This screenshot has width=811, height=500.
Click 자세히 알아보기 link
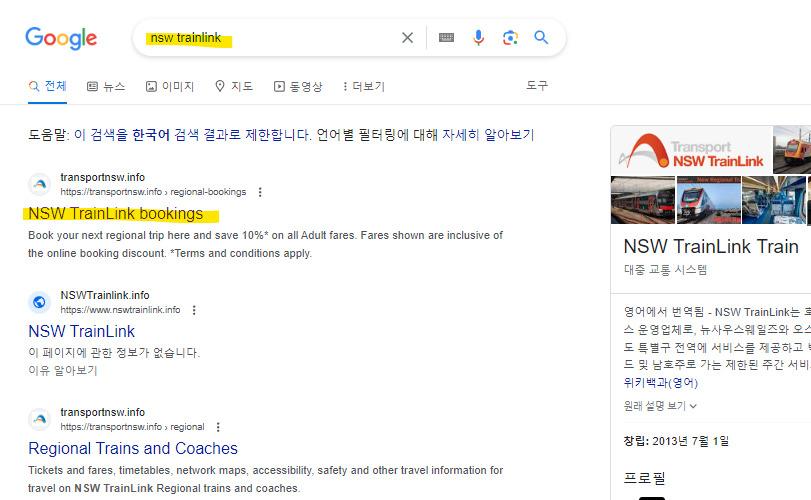click(x=488, y=135)
